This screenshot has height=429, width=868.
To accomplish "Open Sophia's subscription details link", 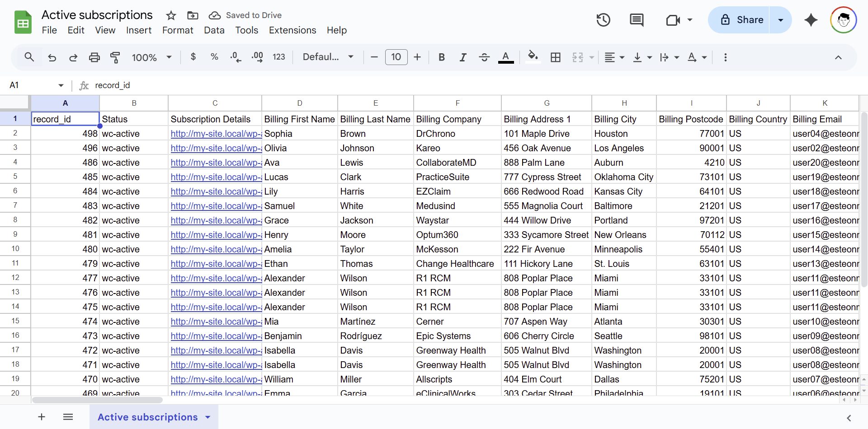I will coord(216,134).
